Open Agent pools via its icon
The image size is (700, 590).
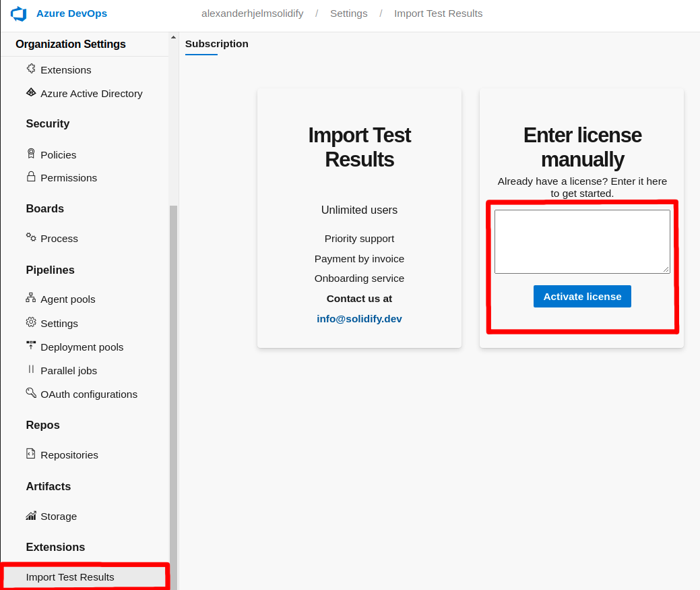[30, 299]
